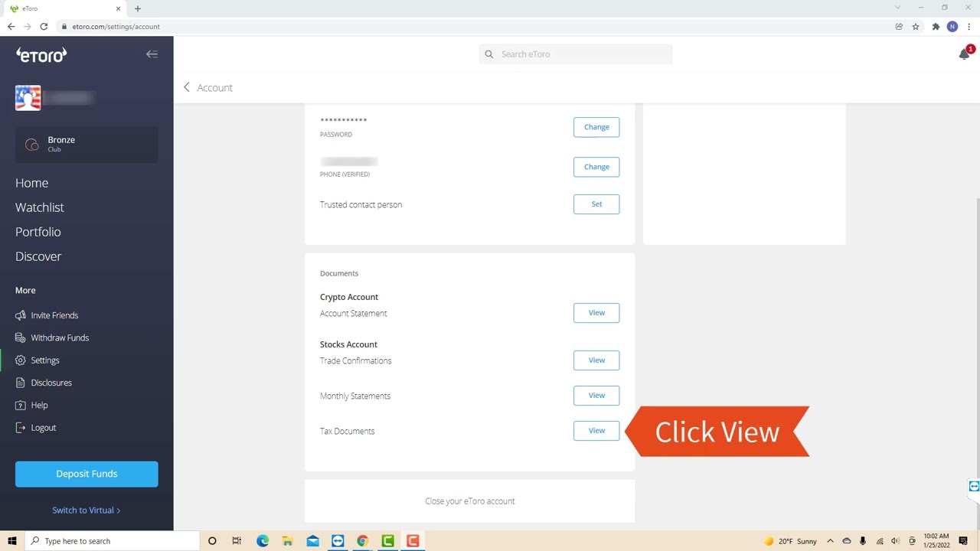Click the Disclosures document icon

(21, 383)
